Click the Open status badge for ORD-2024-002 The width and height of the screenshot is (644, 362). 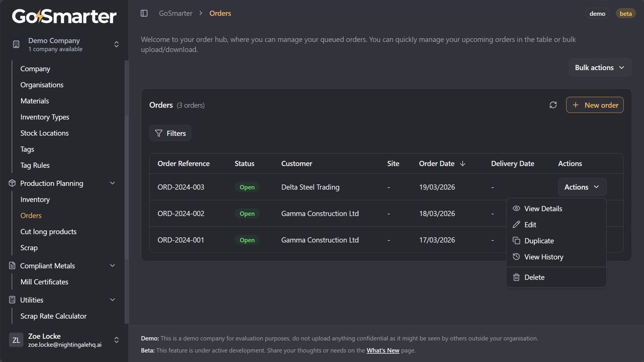point(247,213)
